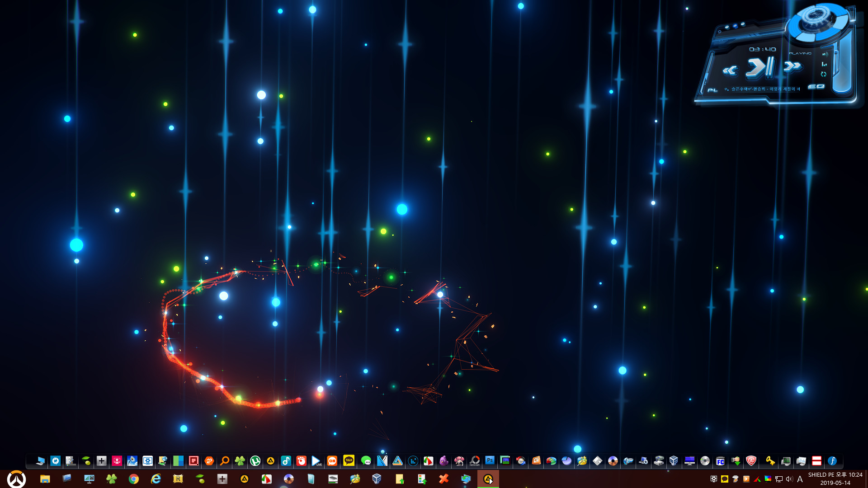Screen dimensions: 868x488
Task: Open the pie chart icon in dock
Action: 566,461
